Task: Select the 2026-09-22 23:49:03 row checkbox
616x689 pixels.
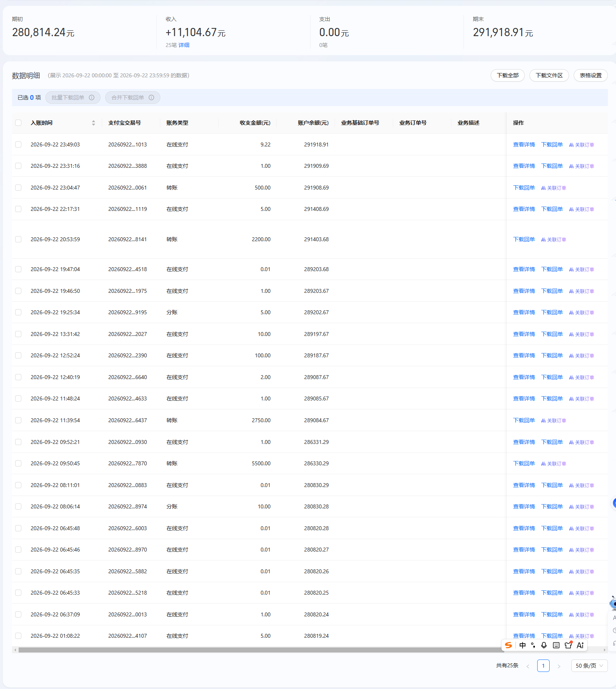Action: click(18, 144)
